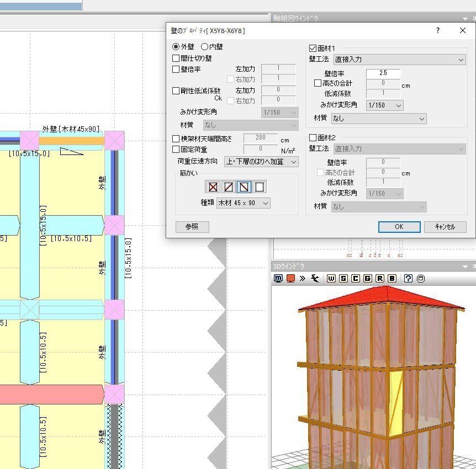476x469 pixels.
Task: Open left-side 材質 なし dropdown
Action: (251, 125)
